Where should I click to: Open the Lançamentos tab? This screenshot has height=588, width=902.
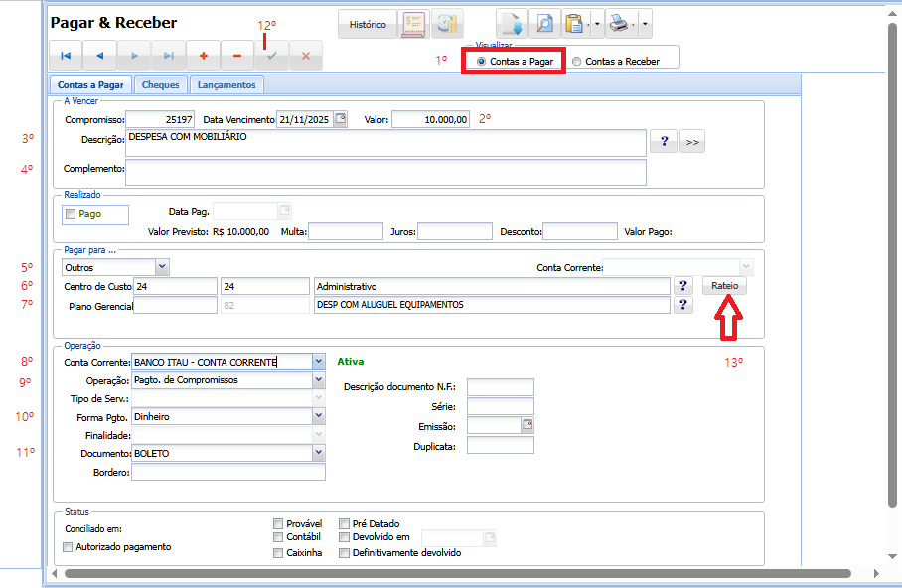coord(226,85)
